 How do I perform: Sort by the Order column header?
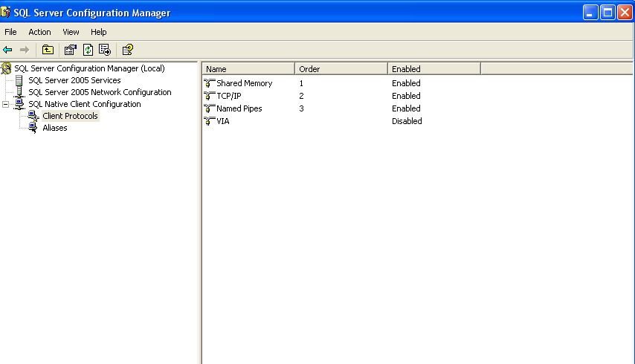[341, 69]
